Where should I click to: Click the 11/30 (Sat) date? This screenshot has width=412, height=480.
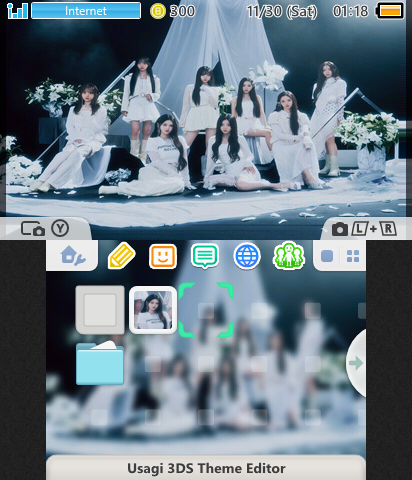tap(282, 12)
